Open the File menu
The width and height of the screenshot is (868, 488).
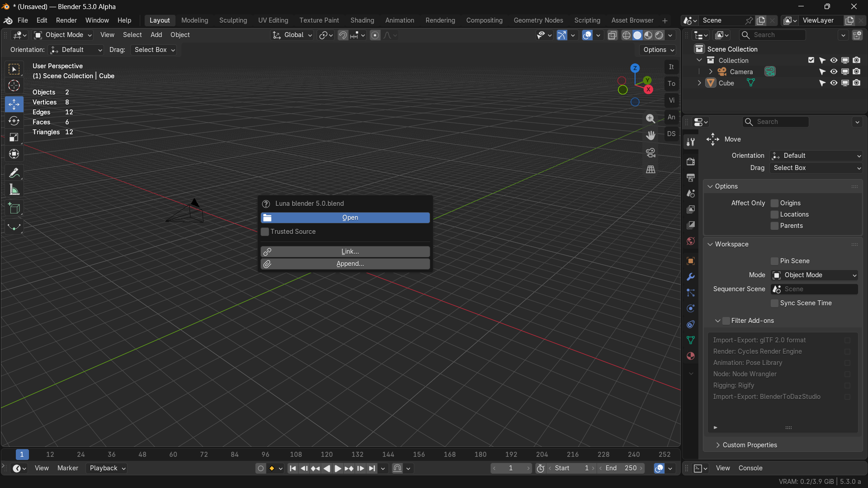pyautogui.click(x=23, y=20)
